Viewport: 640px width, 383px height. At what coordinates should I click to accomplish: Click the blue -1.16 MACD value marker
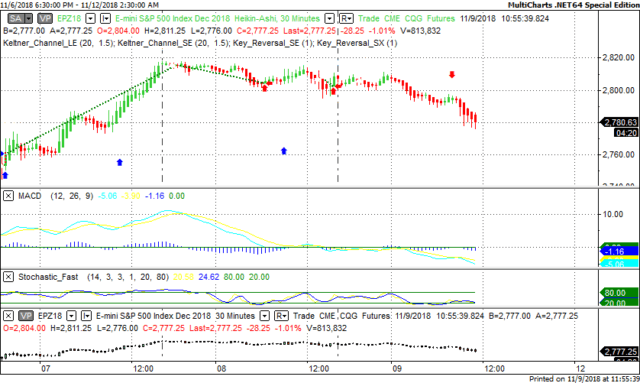pyautogui.click(x=619, y=251)
